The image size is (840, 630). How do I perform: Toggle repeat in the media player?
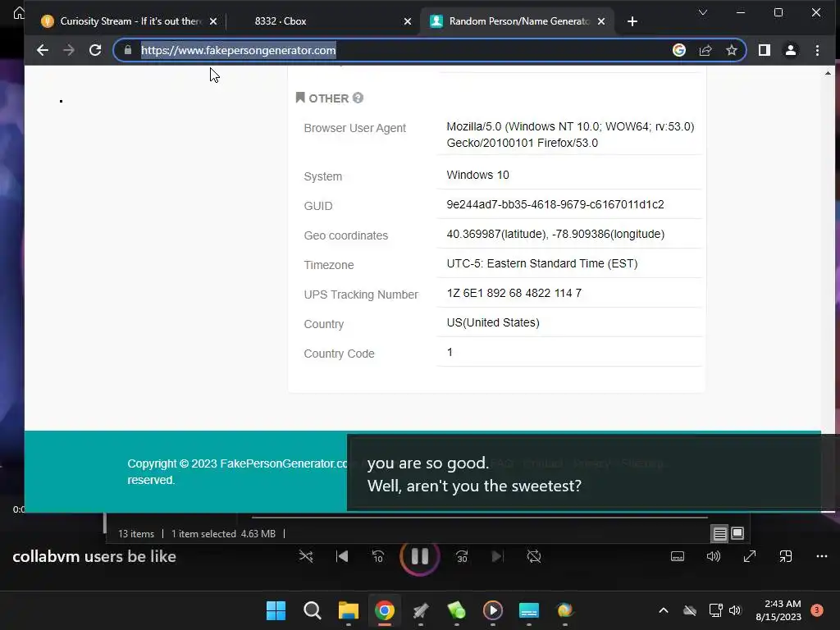tap(534, 557)
